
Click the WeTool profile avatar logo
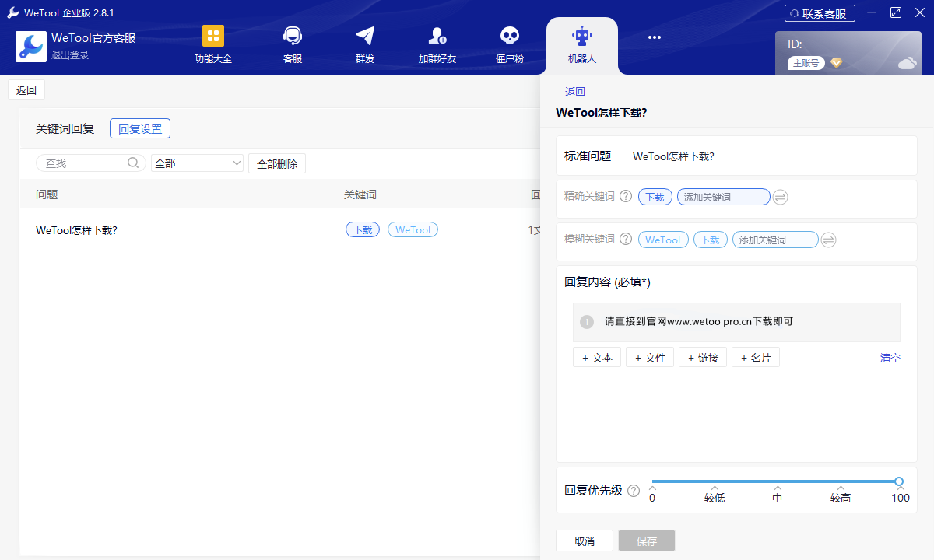click(31, 47)
